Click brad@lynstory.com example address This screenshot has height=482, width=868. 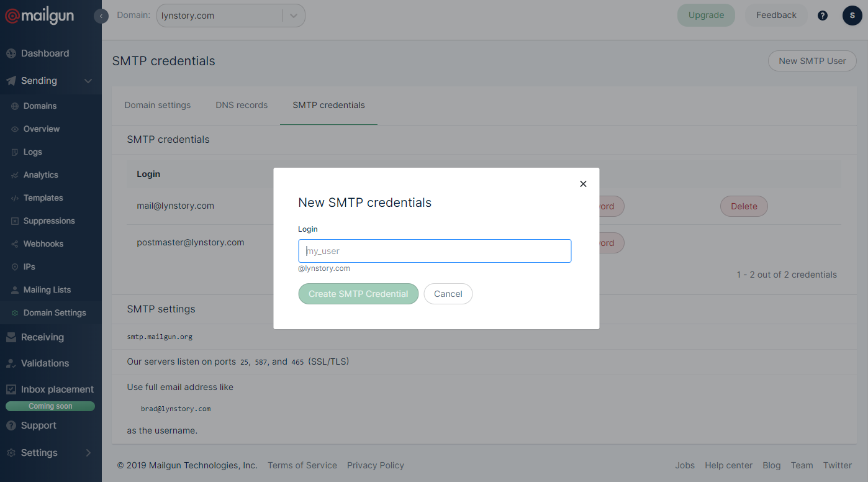click(176, 409)
